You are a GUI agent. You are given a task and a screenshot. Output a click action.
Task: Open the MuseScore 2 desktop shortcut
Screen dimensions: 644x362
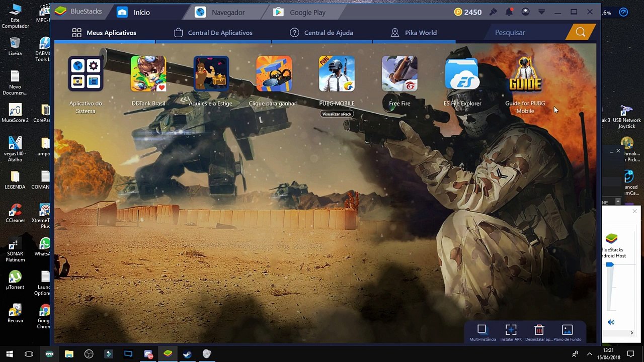tap(15, 113)
